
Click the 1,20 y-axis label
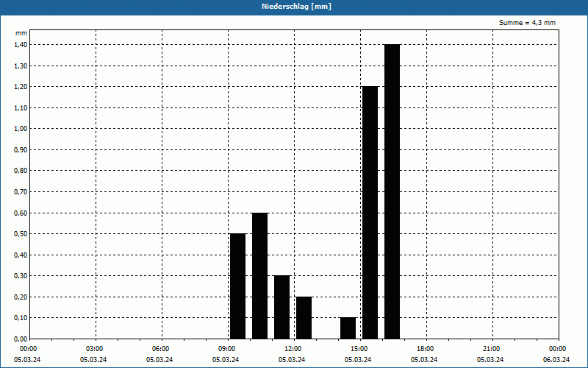(21, 87)
